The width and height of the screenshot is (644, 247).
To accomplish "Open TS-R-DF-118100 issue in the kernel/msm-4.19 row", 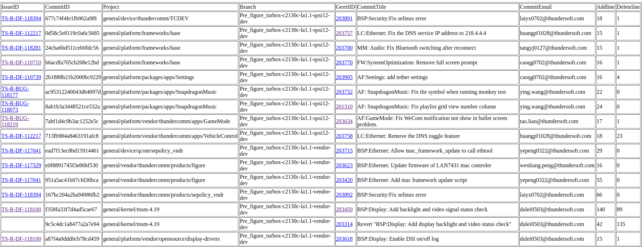I will coord(21,210).
